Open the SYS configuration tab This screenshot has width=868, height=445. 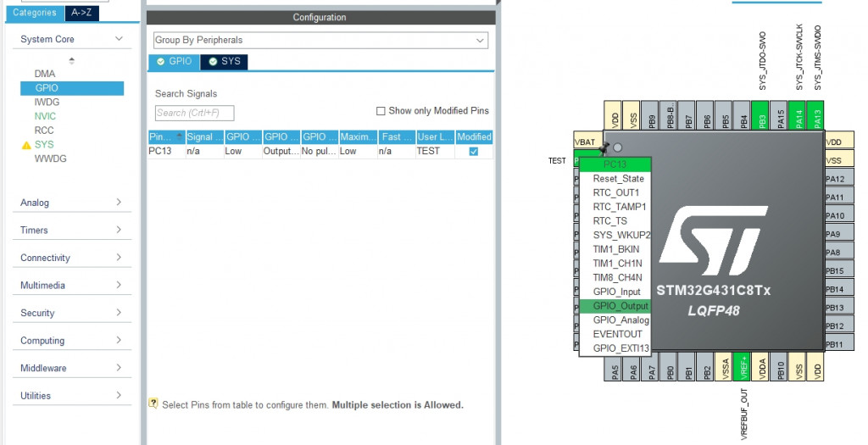coord(224,61)
